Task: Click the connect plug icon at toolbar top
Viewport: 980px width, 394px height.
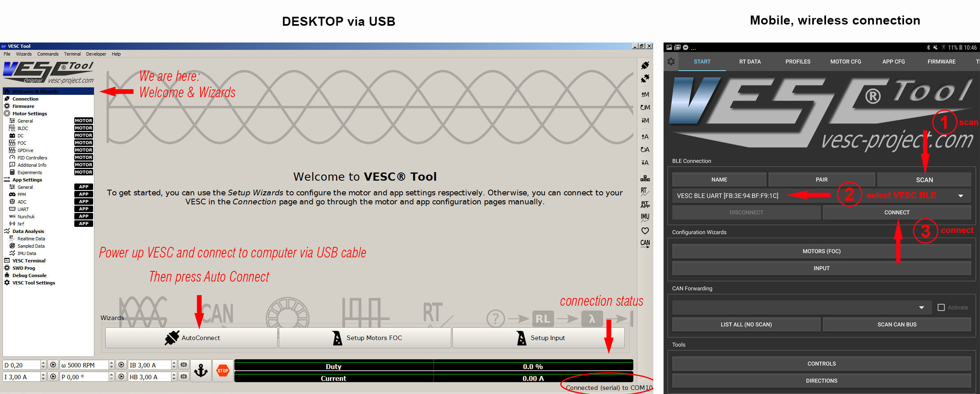Action: point(645,65)
